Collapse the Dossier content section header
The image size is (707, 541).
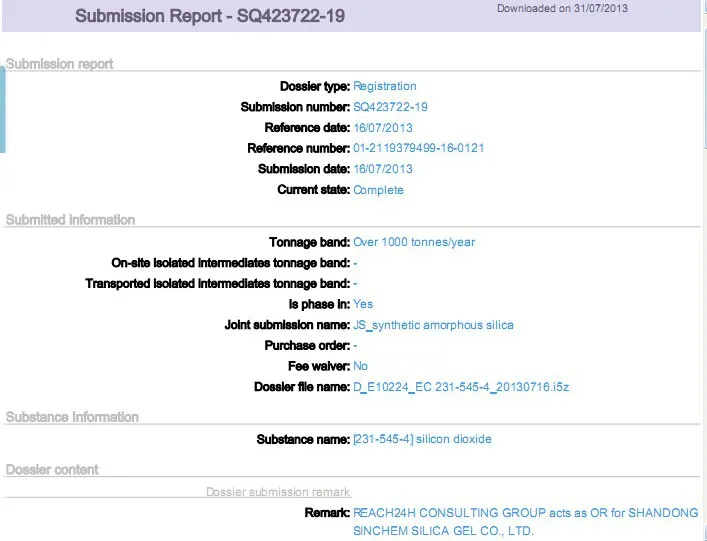point(52,469)
